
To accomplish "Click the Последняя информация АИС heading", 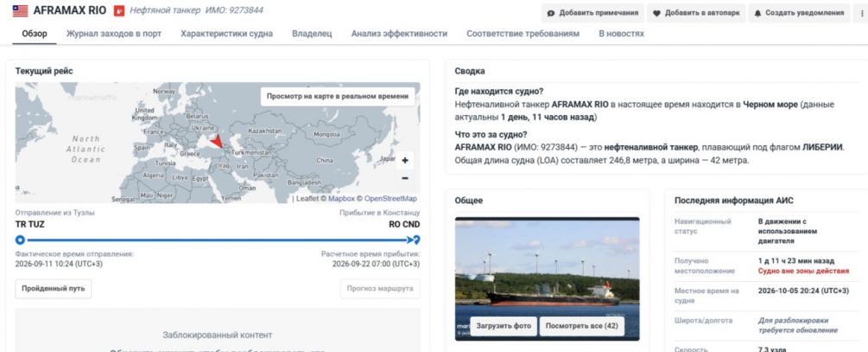I will 733,201.
